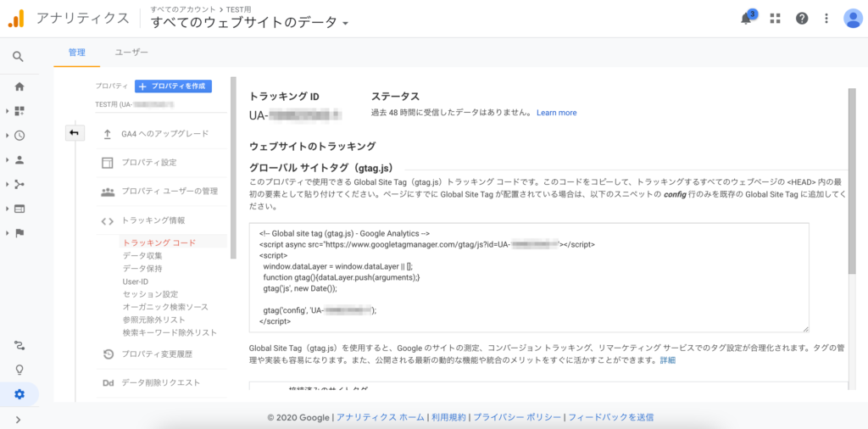Expand the Realtime section arrow
Image resolution: width=868 pixels, height=429 pixels.
pyautogui.click(x=7, y=136)
